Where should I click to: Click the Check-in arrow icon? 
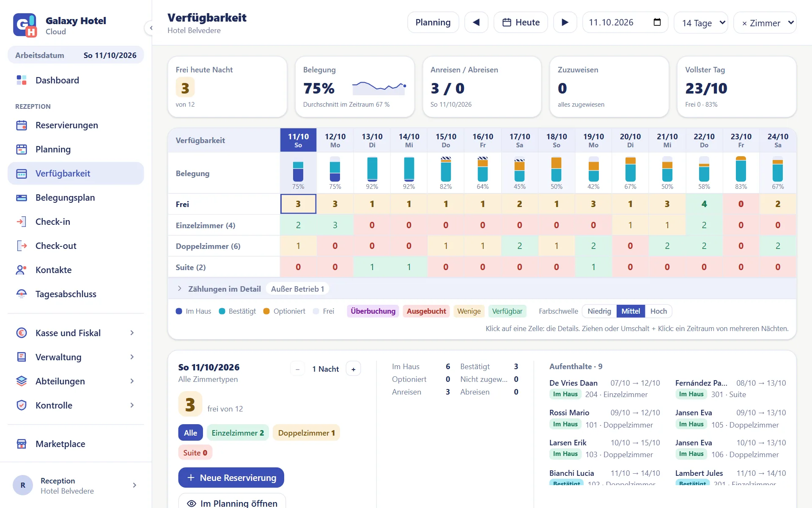(x=22, y=221)
